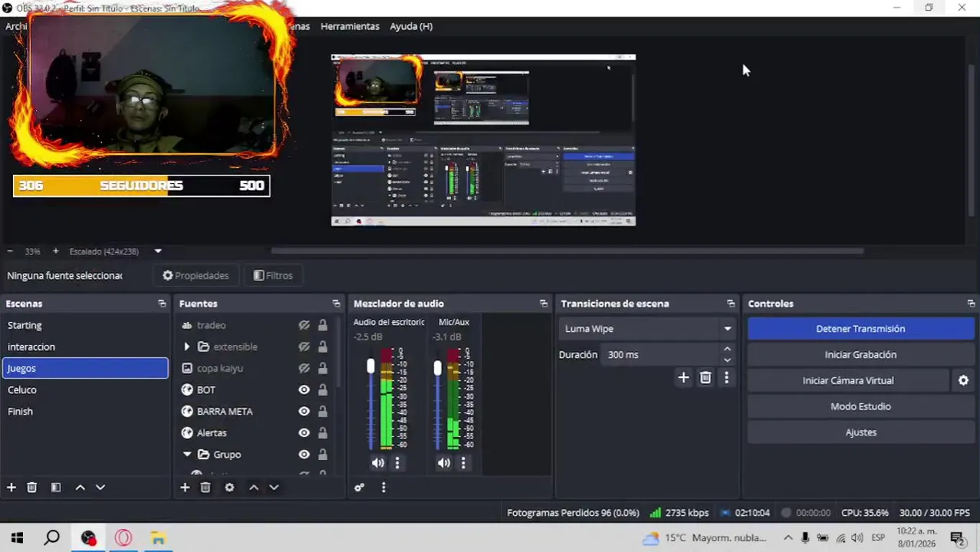This screenshot has width=980, height=552.
Task: Add a new scene with the plus icon
Action: pyautogui.click(x=12, y=488)
